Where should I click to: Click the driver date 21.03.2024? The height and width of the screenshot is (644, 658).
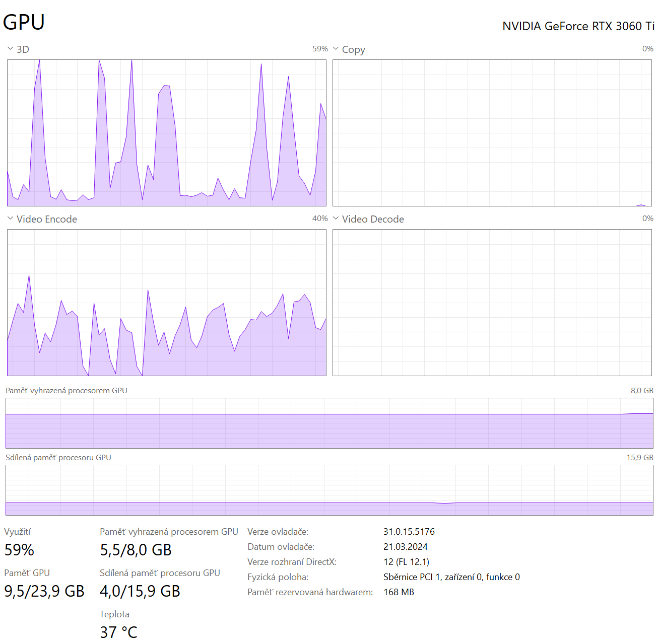(x=405, y=547)
